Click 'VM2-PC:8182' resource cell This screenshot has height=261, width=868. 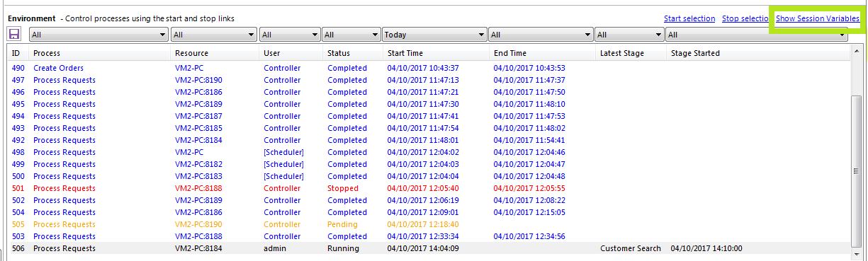pyautogui.click(x=198, y=164)
